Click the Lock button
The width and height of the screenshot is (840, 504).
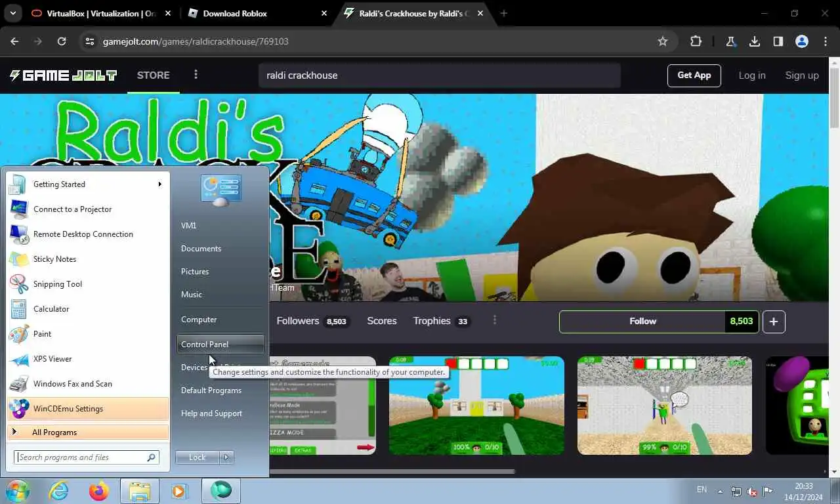pos(198,457)
